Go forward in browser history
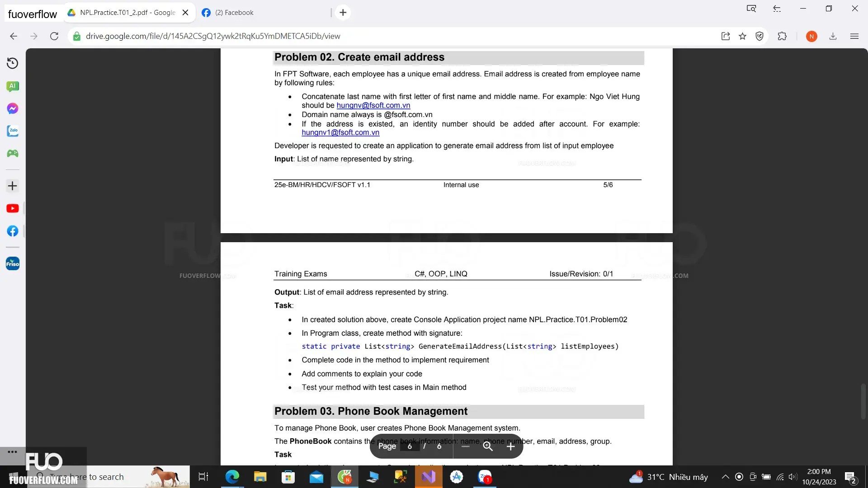 [x=34, y=36]
